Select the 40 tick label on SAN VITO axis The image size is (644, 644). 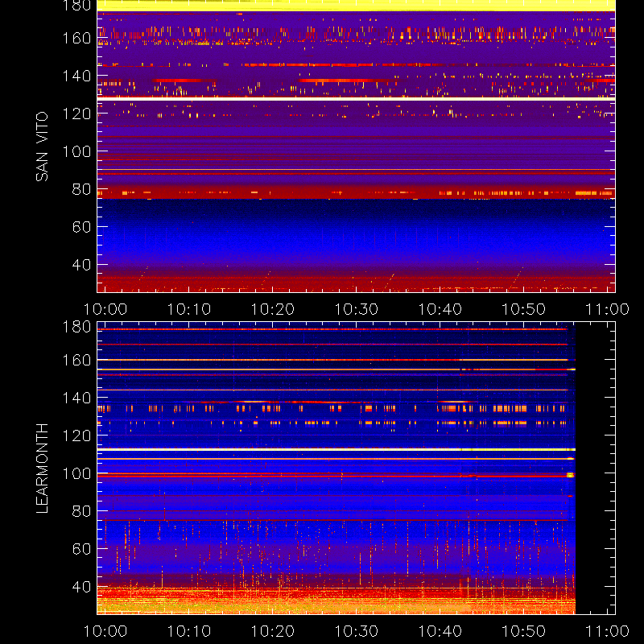coord(81,265)
